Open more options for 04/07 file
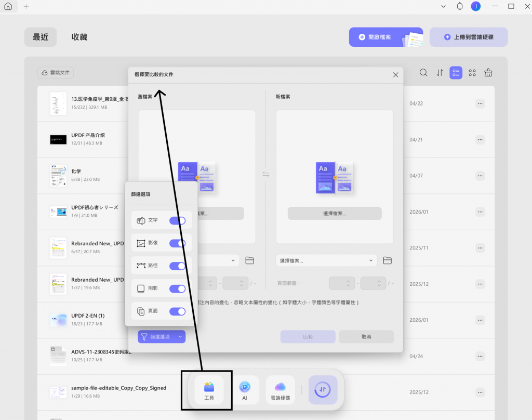532x420 pixels. pos(480,176)
